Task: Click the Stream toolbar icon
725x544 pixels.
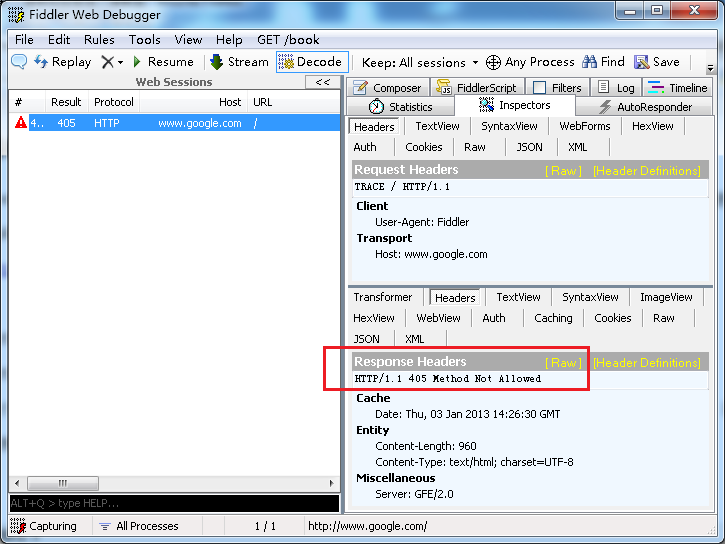Action: (x=216, y=62)
